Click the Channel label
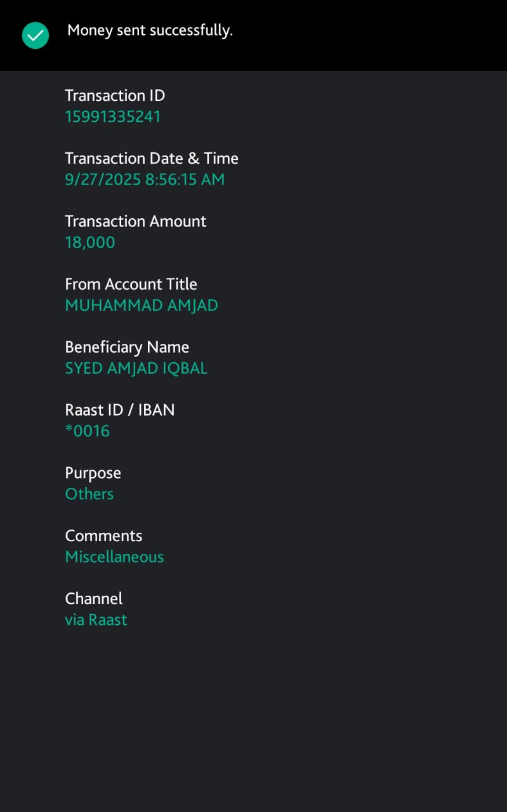 coord(94,599)
